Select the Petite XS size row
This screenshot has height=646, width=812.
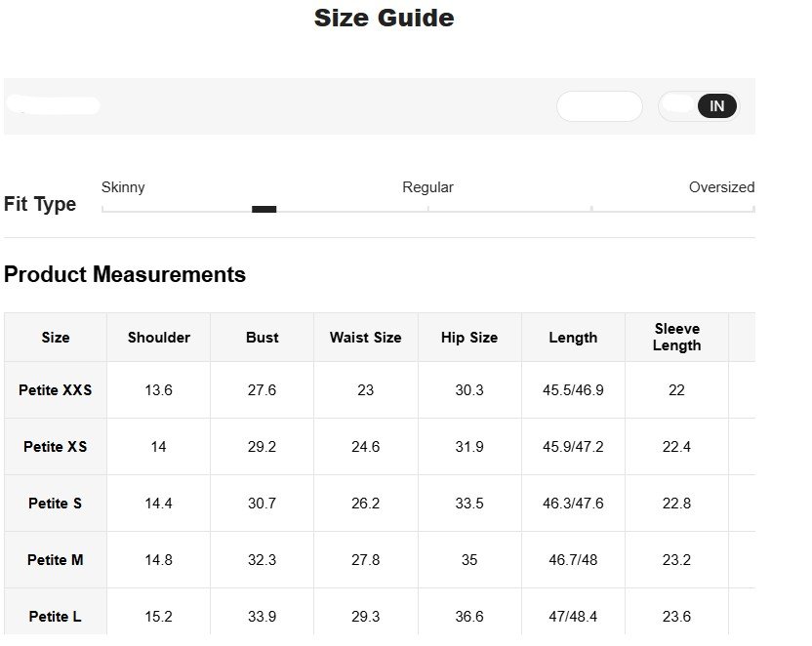click(x=56, y=447)
